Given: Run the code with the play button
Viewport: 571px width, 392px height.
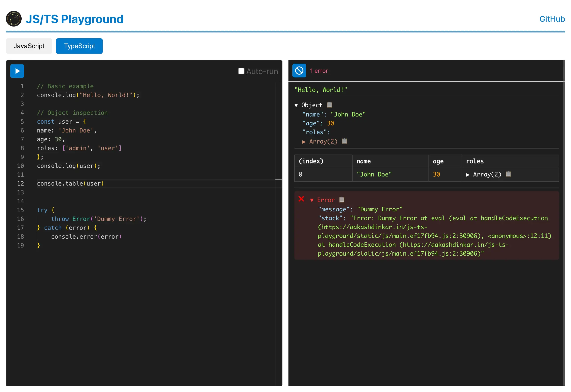Looking at the screenshot, I should click(x=17, y=71).
